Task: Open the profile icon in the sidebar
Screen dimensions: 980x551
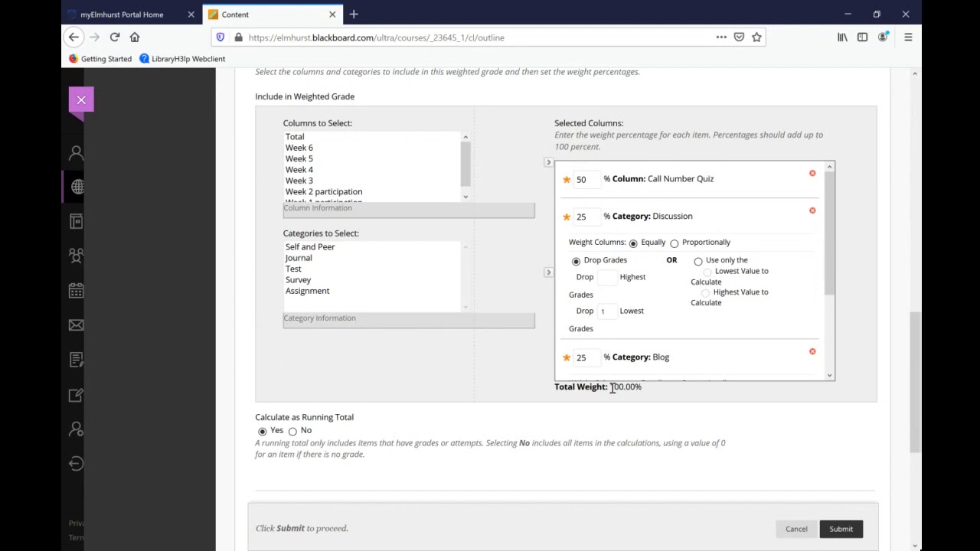Action: (77, 153)
